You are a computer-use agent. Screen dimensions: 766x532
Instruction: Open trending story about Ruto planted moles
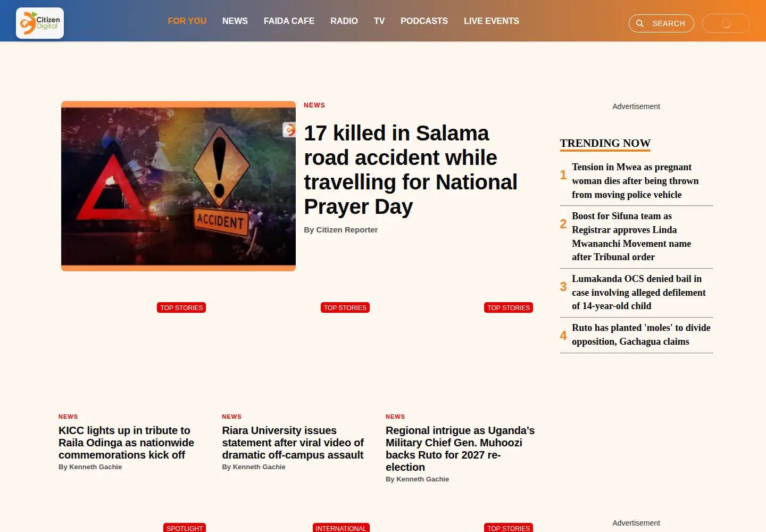click(x=641, y=335)
